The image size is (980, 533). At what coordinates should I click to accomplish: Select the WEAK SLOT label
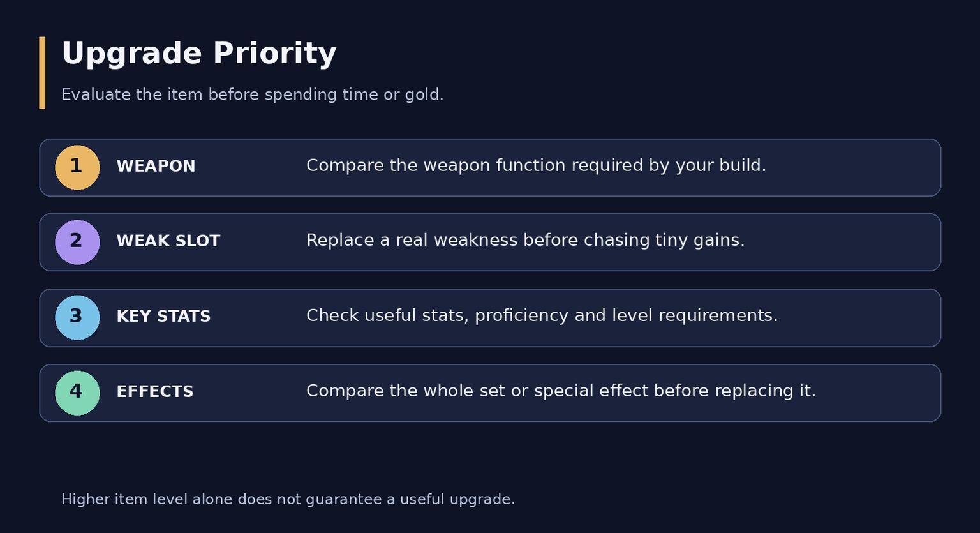(168, 241)
